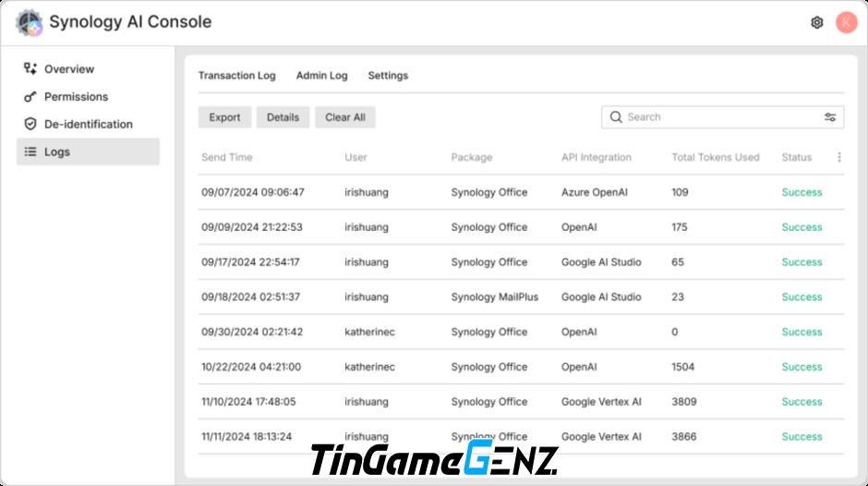Screen dimensions: 868x486
Task: Click Synology AI Console title text
Action: click(130, 22)
